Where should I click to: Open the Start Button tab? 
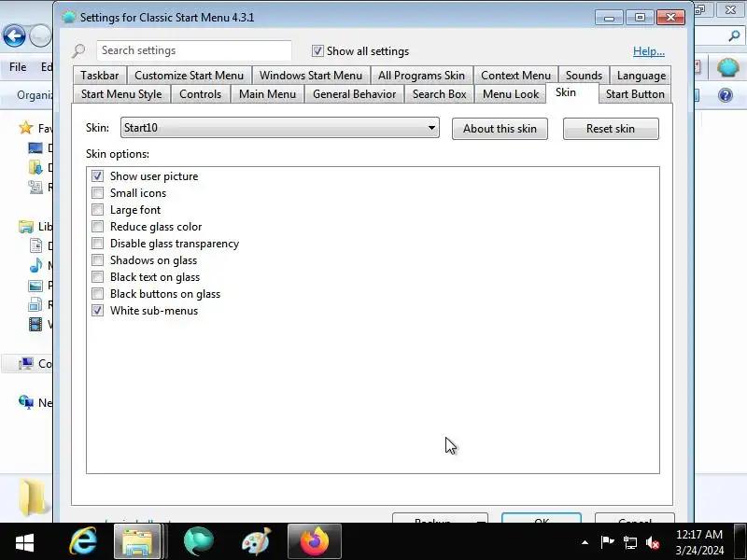point(635,94)
